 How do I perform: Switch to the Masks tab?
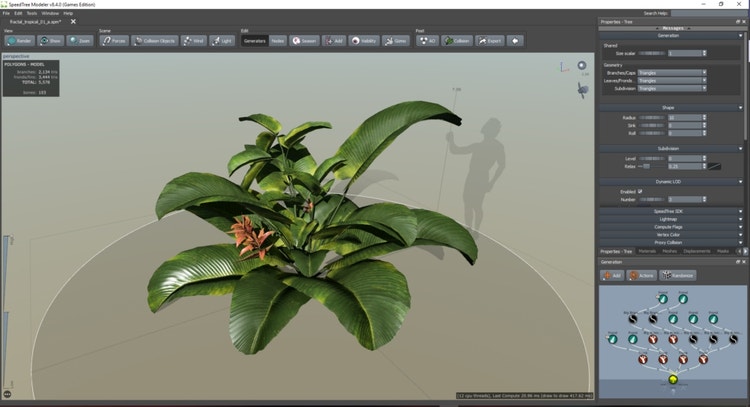click(x=723, y=251)
